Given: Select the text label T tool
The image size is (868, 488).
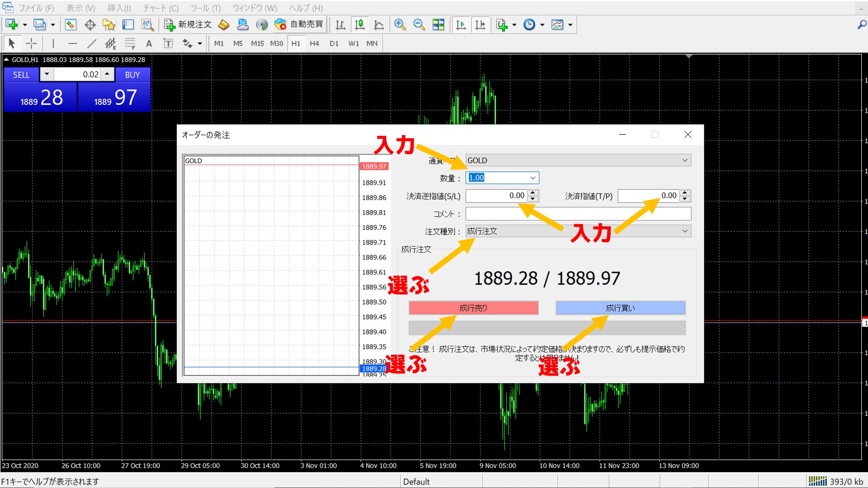Looking at the screenshot, I should click(x=168, y=43).
